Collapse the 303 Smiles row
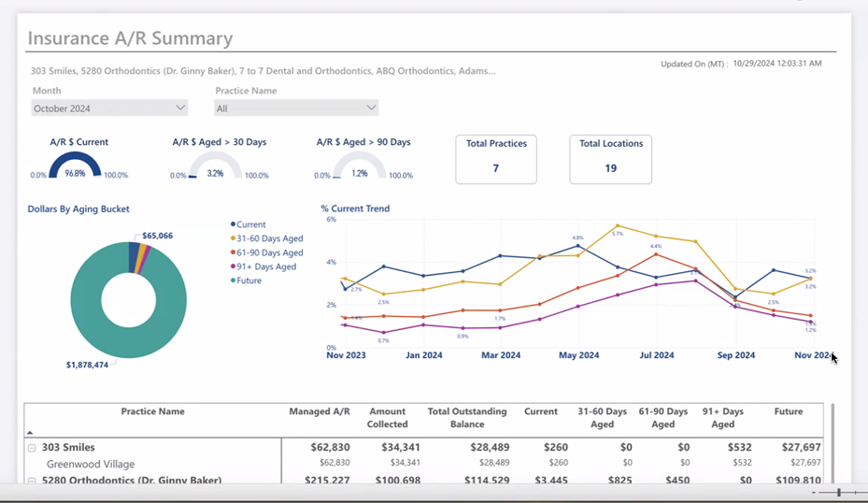This screenshot has height=503, width=868. tap(32, 448)
